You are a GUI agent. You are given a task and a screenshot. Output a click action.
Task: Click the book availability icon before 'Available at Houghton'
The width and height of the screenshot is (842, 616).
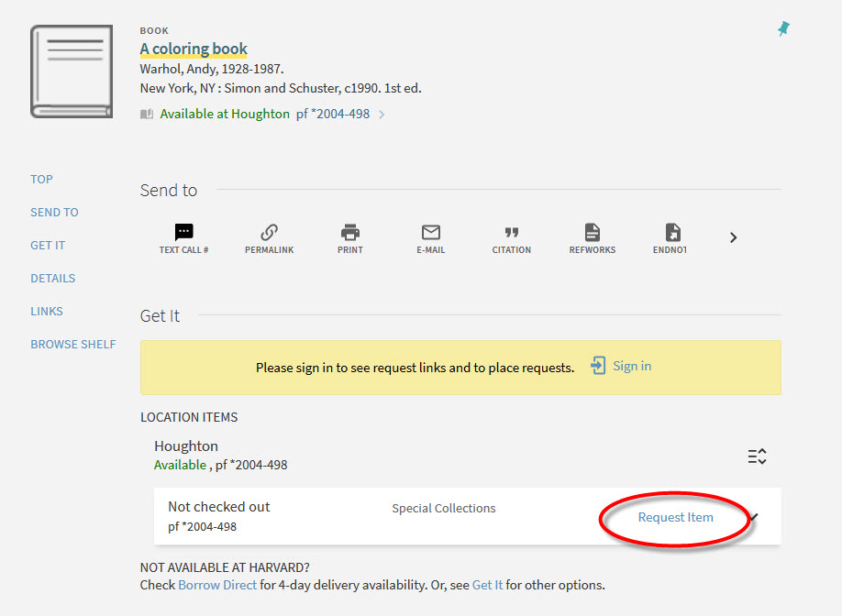147,115
